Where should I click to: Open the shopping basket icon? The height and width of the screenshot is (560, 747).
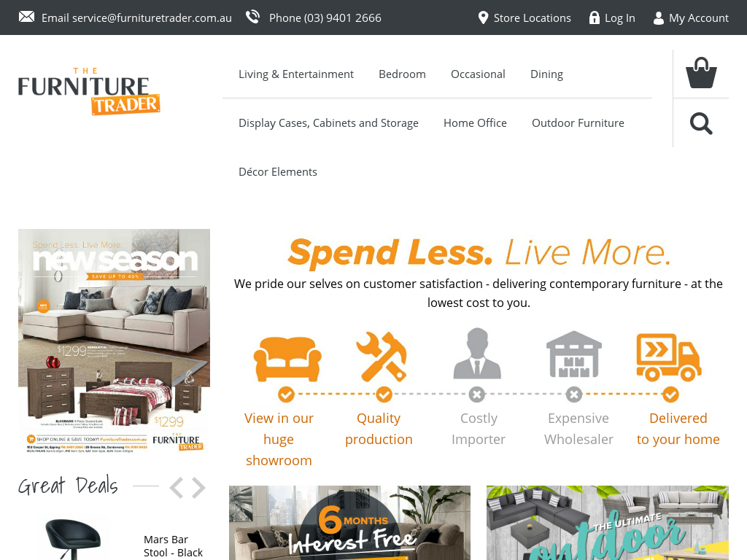click(701, 73)
